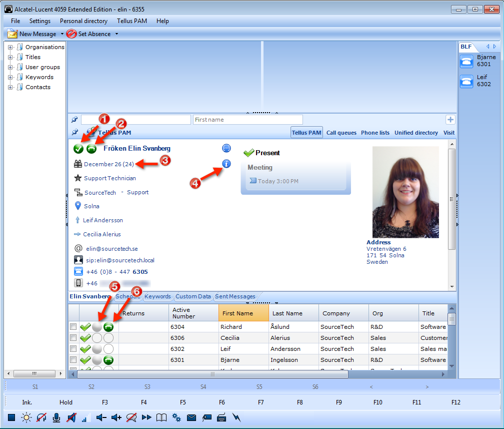Check the box in Cecilia Alerius row

pos(73,338)
